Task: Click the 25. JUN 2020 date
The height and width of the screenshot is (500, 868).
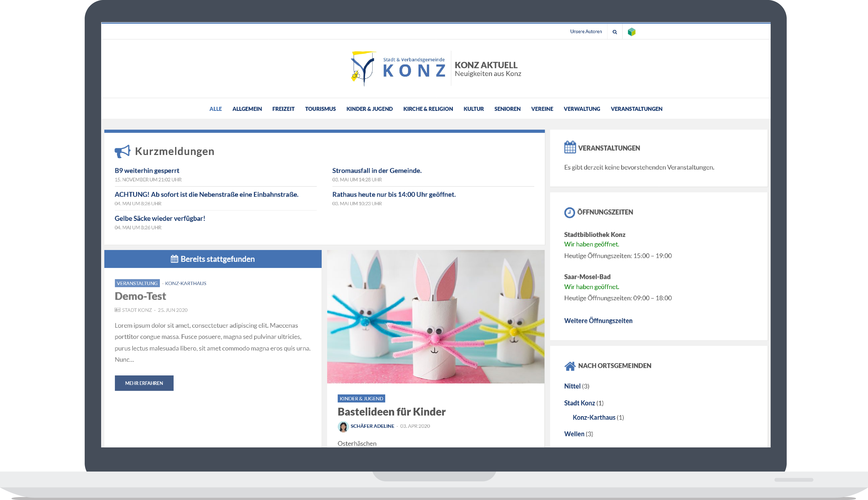Action: click(172, 310)
